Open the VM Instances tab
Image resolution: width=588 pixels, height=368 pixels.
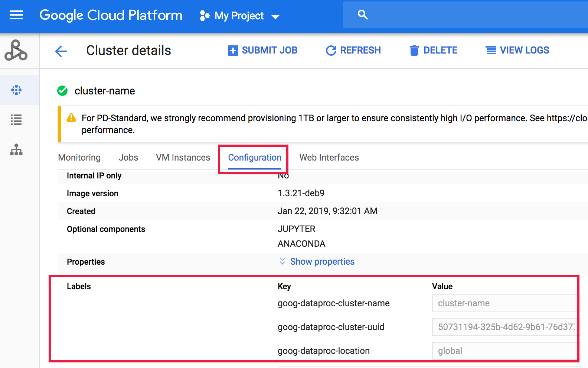tap(183, 158)
